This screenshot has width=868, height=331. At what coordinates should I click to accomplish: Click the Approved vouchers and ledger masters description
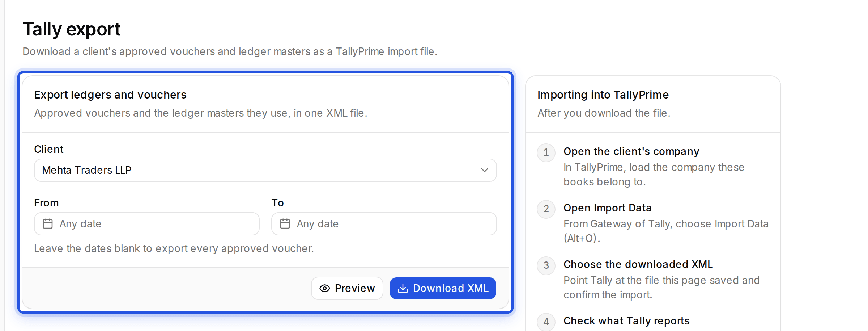201,113
